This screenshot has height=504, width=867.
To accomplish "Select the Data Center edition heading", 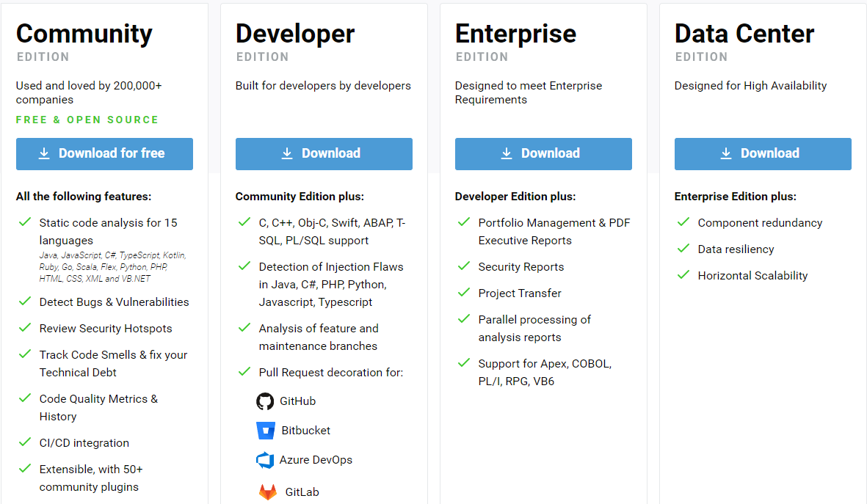I will 744,34.
